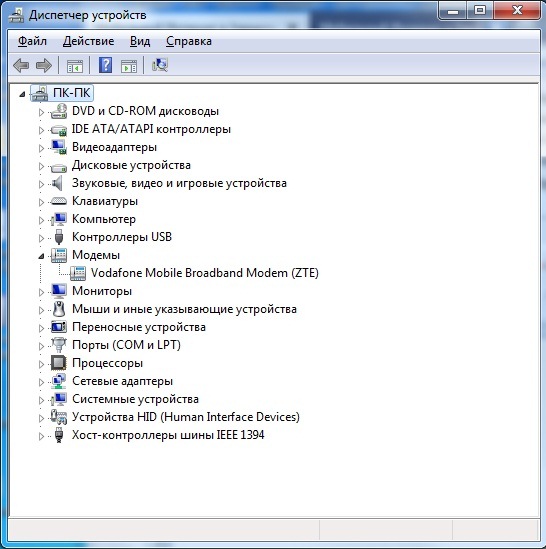Click the show/hide console tree toolbar icon
The width and height of the screenshot is (546, 549).
coord(75,66)
